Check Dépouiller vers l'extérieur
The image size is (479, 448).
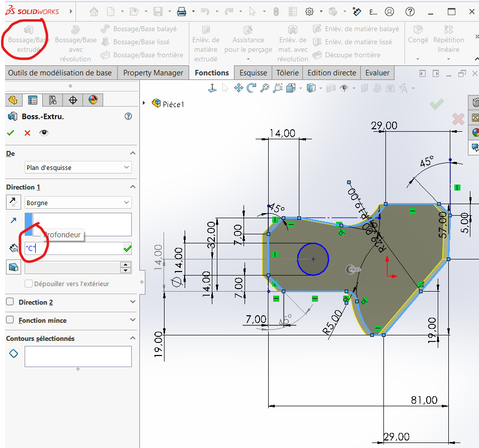29,284
